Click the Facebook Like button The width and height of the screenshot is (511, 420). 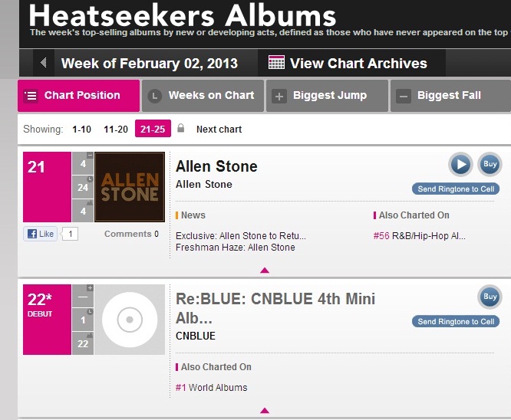(x=41, y=234)
